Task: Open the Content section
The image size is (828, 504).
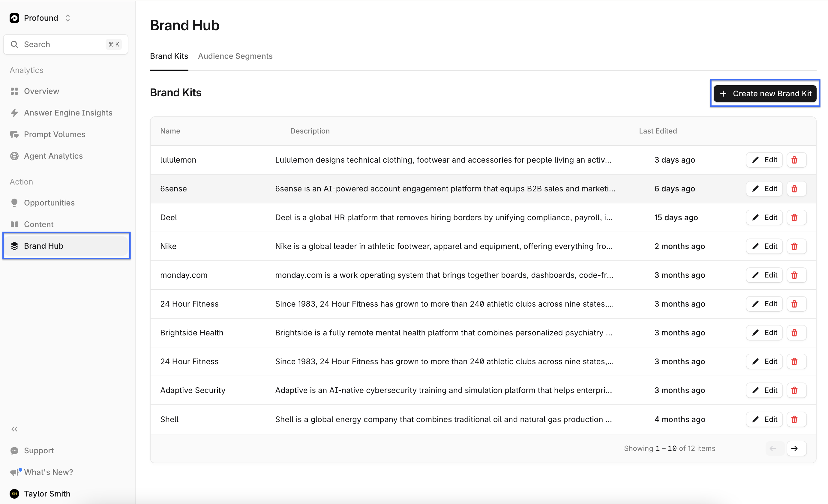Action: click(x=39, y=224)
